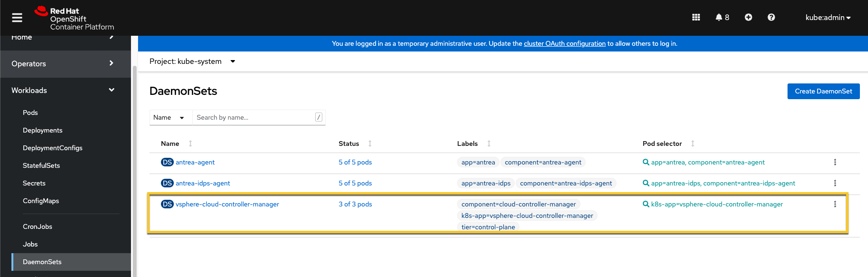Click pod selector app=antrea, component=antrea-agent
Screen dimensions: 868x277
(704, 162)
